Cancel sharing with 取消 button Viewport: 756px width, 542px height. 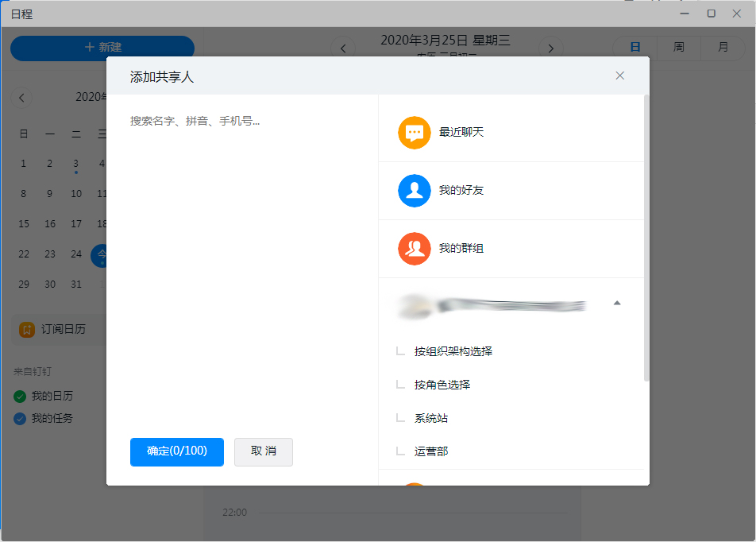(263, 451)
